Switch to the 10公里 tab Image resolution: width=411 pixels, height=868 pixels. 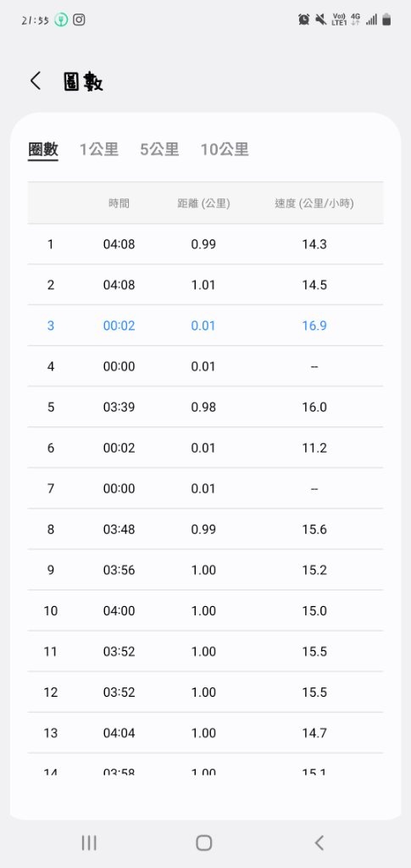coord(225,149)
